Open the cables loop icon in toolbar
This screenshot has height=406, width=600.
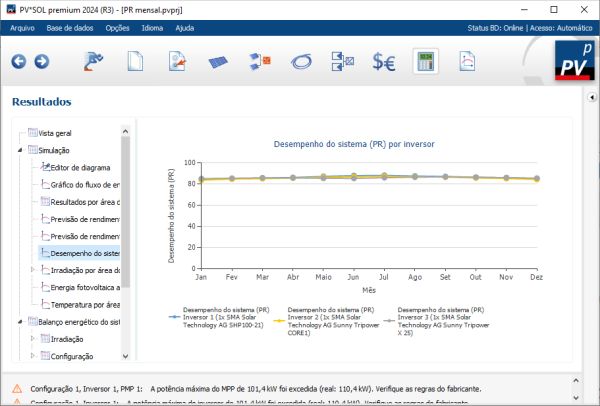pyautogui.click(x=301, y=62)
